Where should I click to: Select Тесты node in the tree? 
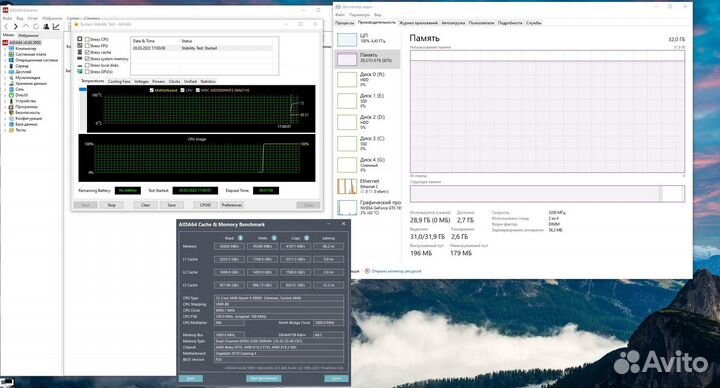[21, 130]
